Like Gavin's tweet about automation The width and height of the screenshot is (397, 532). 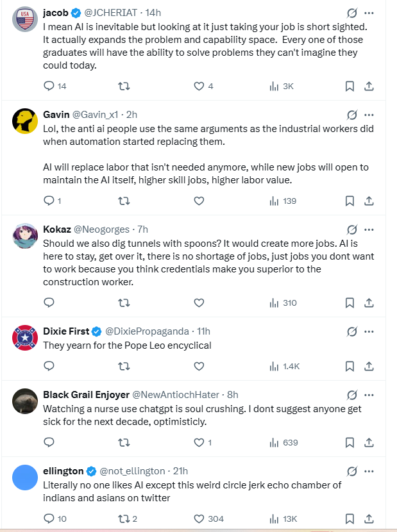(199, 201)
